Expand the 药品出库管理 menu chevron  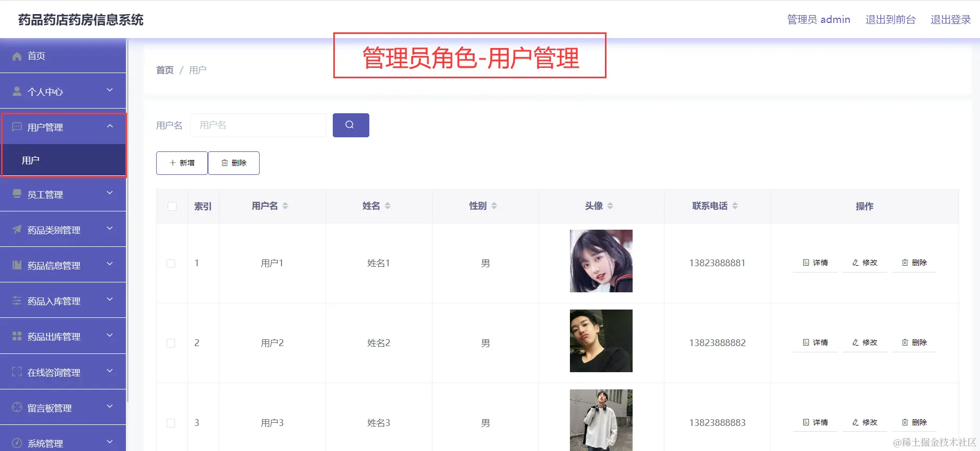click(110, 335)
